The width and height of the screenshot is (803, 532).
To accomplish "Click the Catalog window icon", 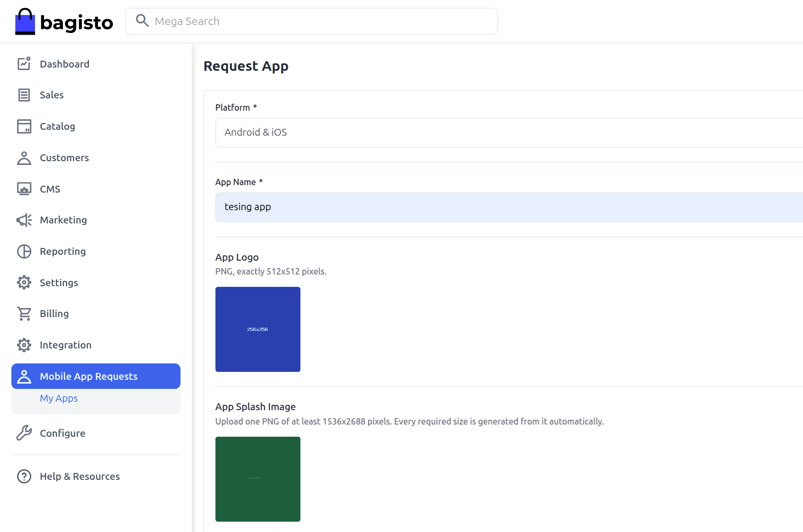I will coord(24,126).
